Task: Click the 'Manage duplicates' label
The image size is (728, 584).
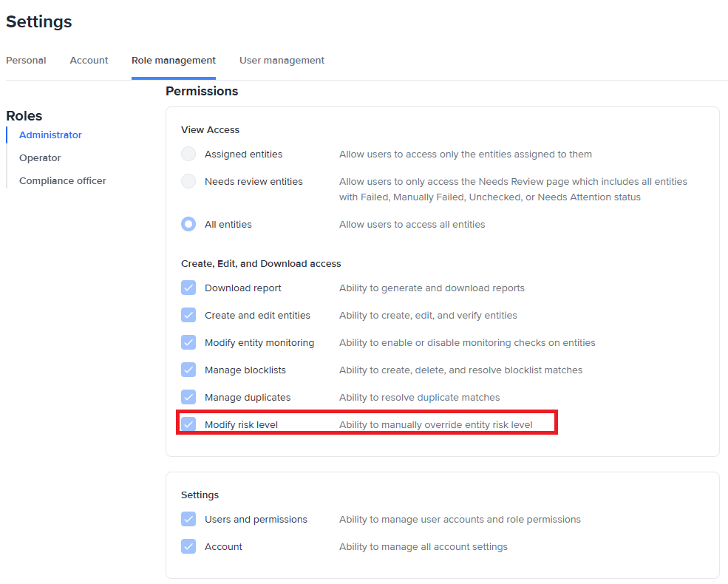Action: coord(248,398)
